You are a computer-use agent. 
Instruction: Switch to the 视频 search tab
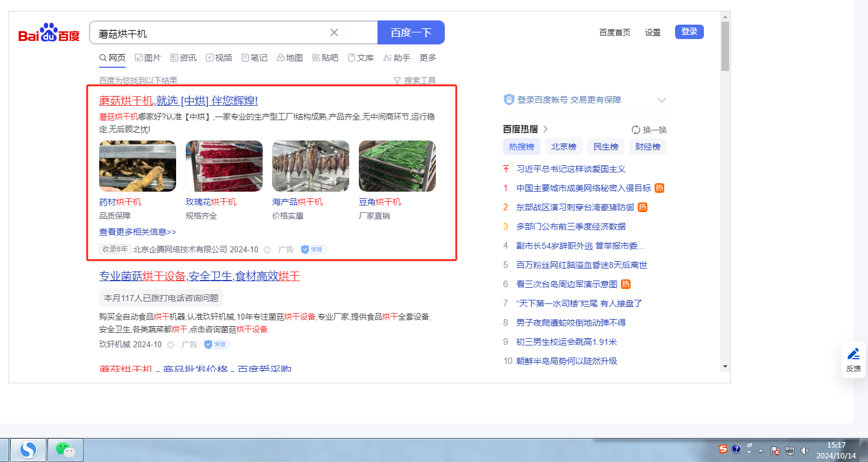point(219,58)
